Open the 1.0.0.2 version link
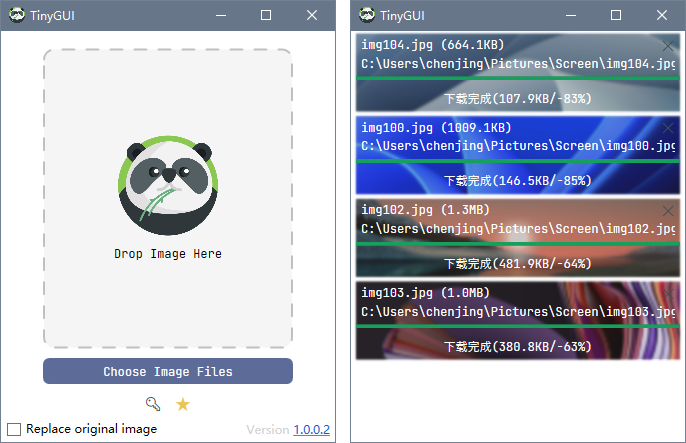 [x=311, y=430]
